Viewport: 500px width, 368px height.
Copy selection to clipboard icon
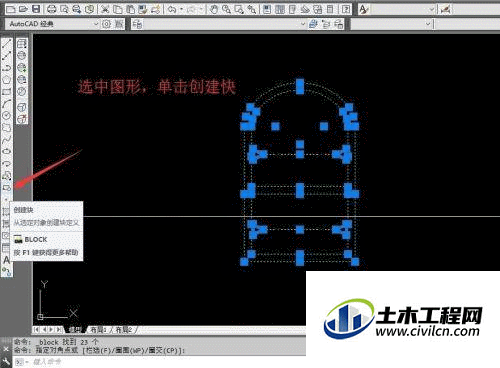[118, 9]
